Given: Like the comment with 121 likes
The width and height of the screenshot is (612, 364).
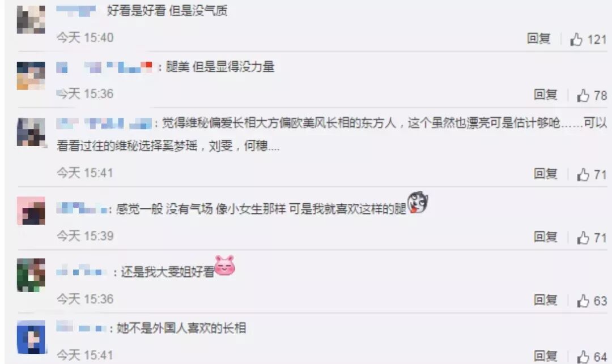Looking at the screenshot, I should pyautogui.click(x=576, y=40).
